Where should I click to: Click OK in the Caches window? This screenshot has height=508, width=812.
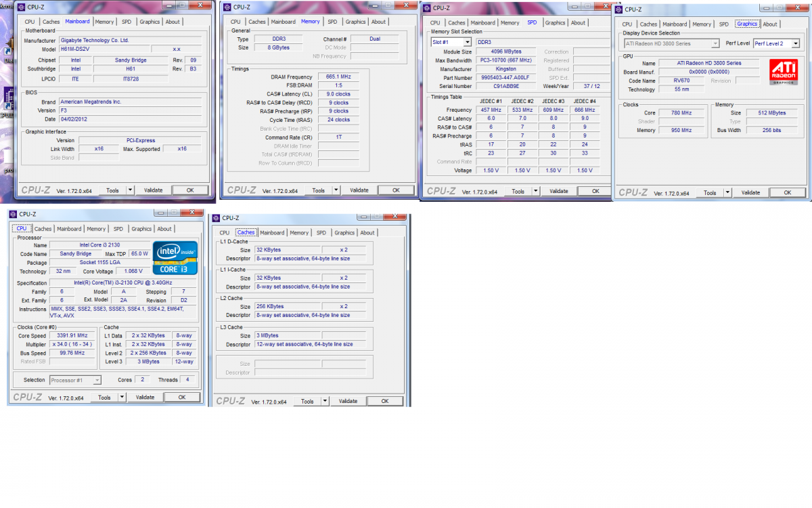[x=385, y=401]
